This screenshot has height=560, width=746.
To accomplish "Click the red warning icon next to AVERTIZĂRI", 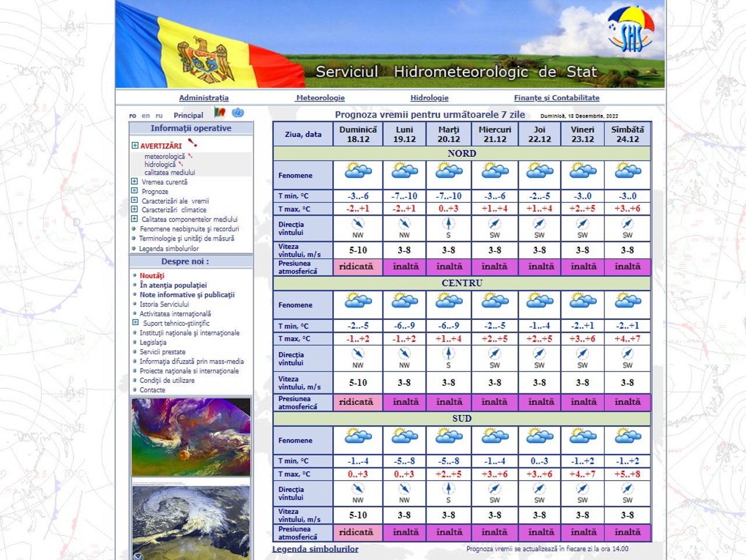I will pos(192,143).
